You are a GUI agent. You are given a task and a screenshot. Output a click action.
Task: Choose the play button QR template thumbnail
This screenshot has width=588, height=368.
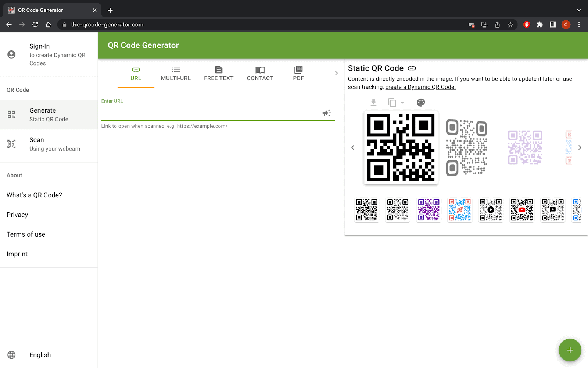491,210
